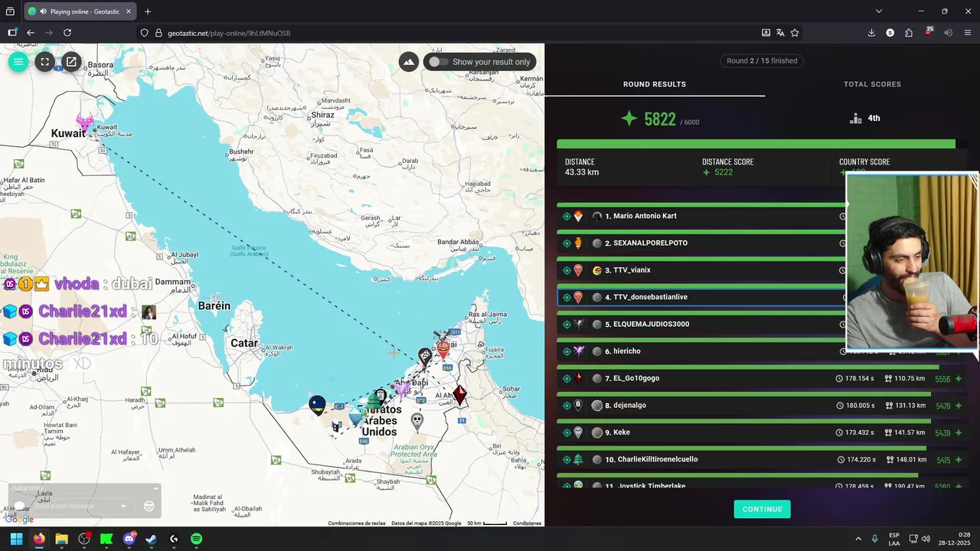Viewport: 980px width, 551px height.
Task: Expand score details for dejenalgo
Action: click(x=959, y=406)
